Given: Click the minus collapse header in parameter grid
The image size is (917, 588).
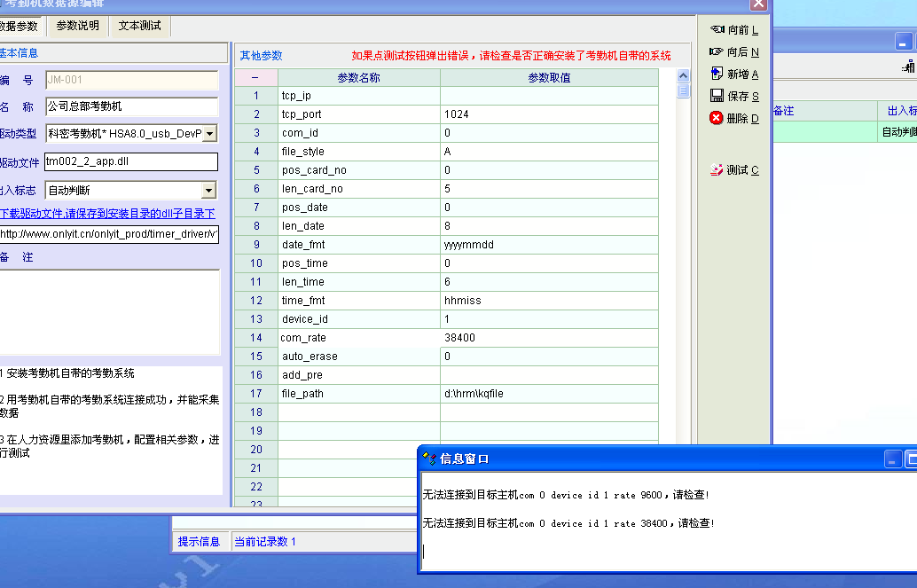Looking at the screenshot, I should click(255, 78).
